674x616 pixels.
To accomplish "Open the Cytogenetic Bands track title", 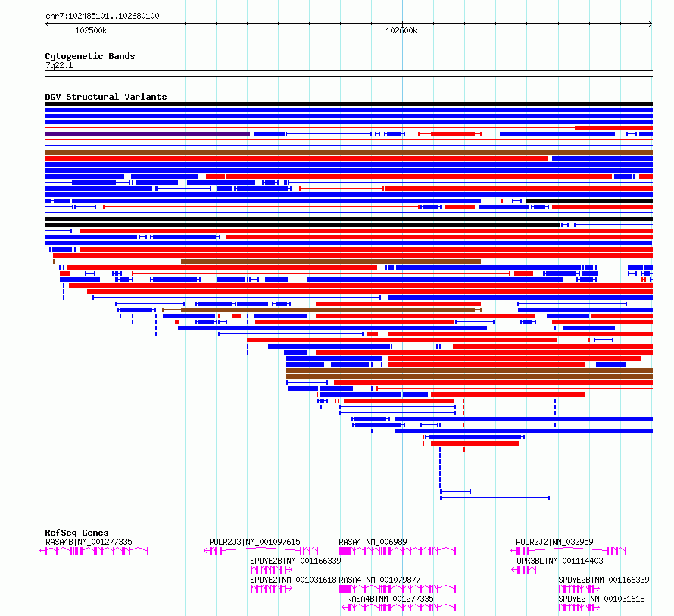I will 90,56.
